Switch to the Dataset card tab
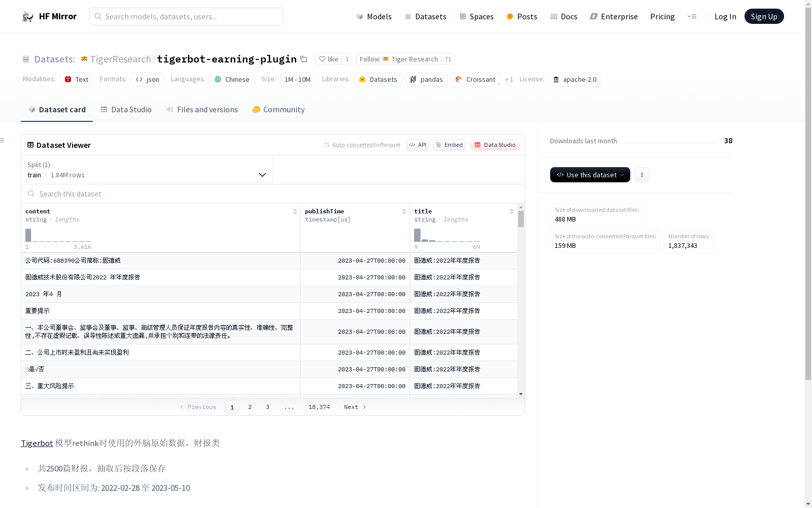 [x=57, y=109]
